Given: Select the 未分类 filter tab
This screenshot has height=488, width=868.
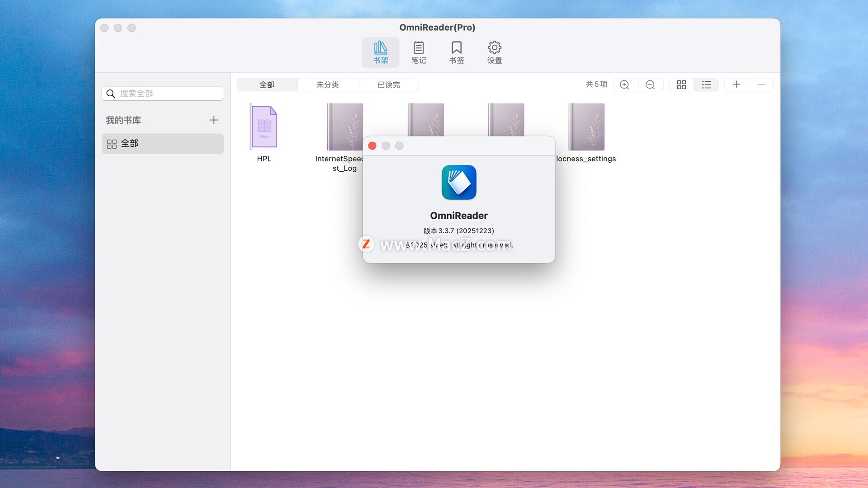Looking at the screenshot, I should point(327,84).
